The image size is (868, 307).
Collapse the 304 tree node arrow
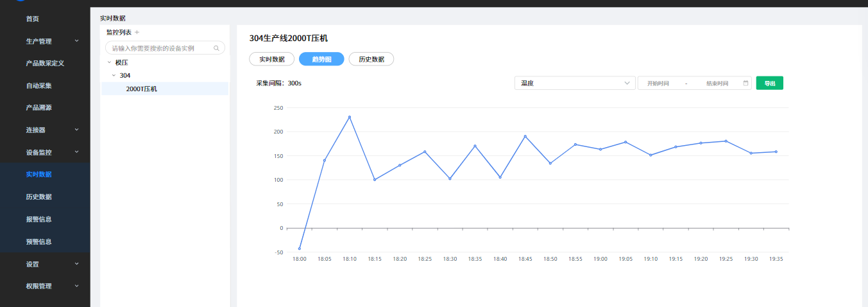click(x=114, y=75)
